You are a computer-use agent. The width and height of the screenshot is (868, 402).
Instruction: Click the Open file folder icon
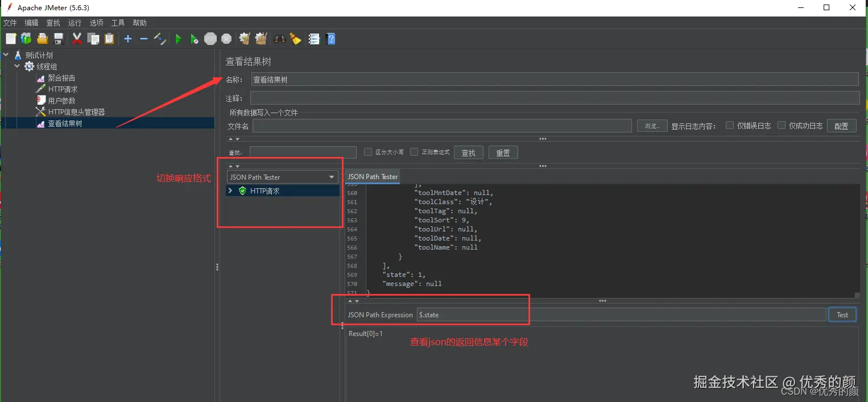click(x=42, y=39)
